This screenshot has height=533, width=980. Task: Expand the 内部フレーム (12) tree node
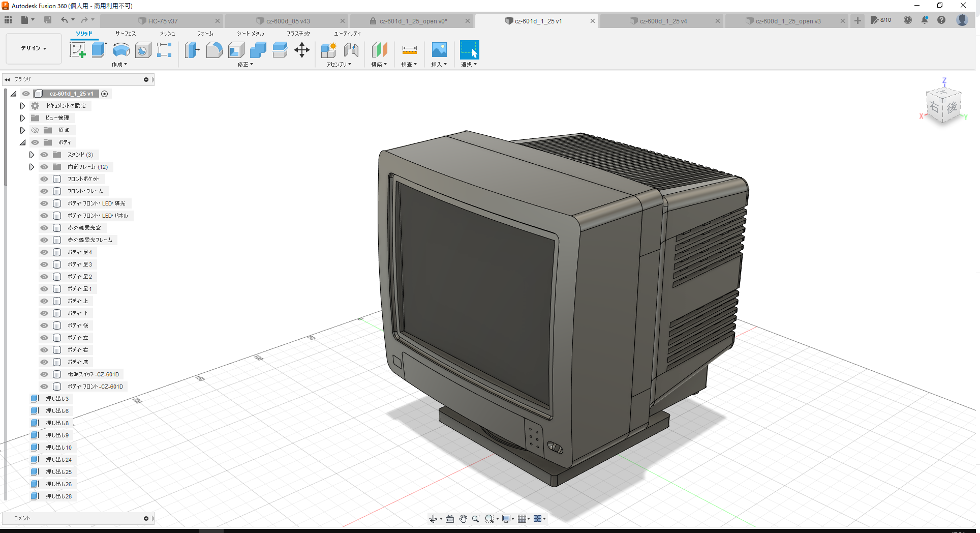pyautogui.click(x=32, y=166)
